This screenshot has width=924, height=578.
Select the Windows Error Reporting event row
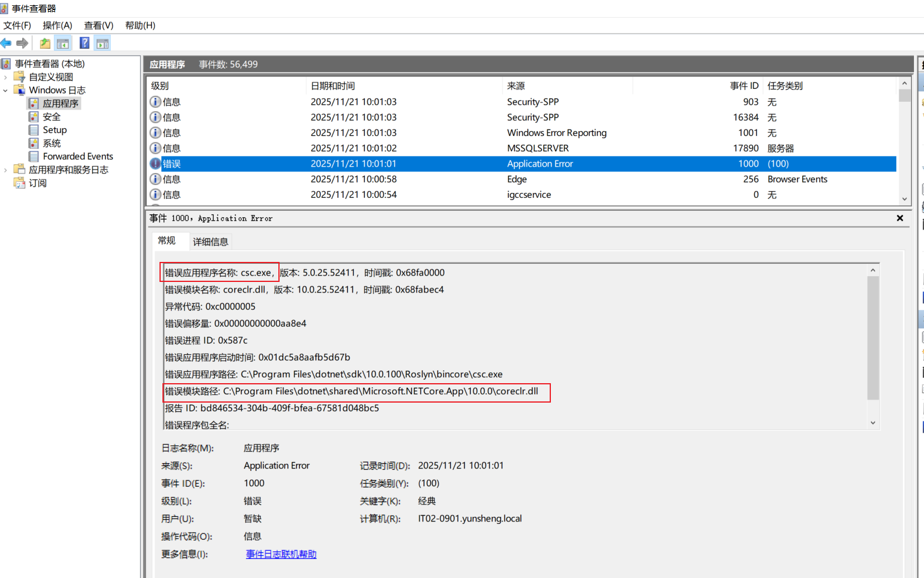pos(522,133)
